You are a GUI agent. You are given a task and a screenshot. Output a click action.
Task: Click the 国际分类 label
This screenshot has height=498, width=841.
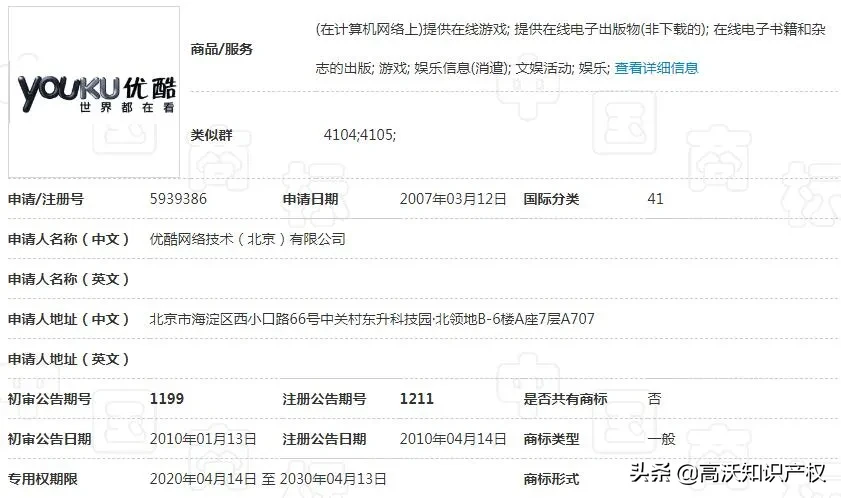point(551,199)
